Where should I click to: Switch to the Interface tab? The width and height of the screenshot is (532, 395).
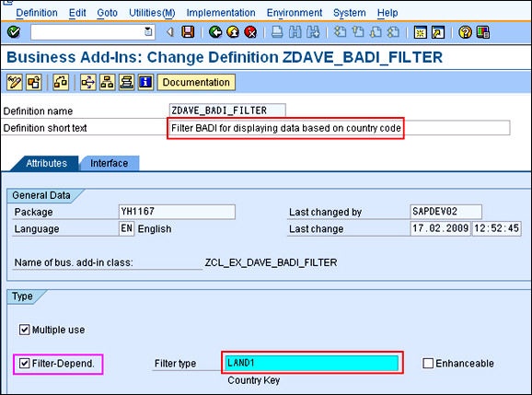(x=110, y=163)
